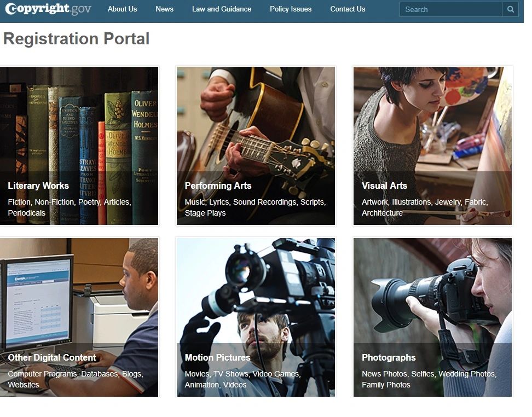Select the Visual Arts heading

pos(384,186)
